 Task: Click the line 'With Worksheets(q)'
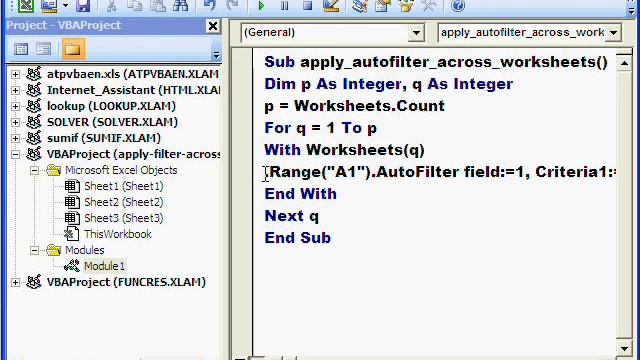click(x=344, y=150)
